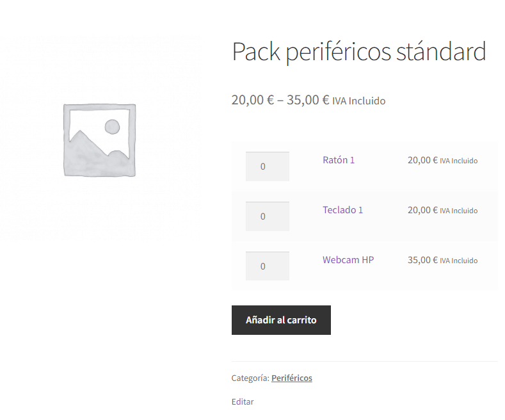Add the pack with Añadir al carrito
The width and height of the screenshot is (505, 420).
coord(281,320)
